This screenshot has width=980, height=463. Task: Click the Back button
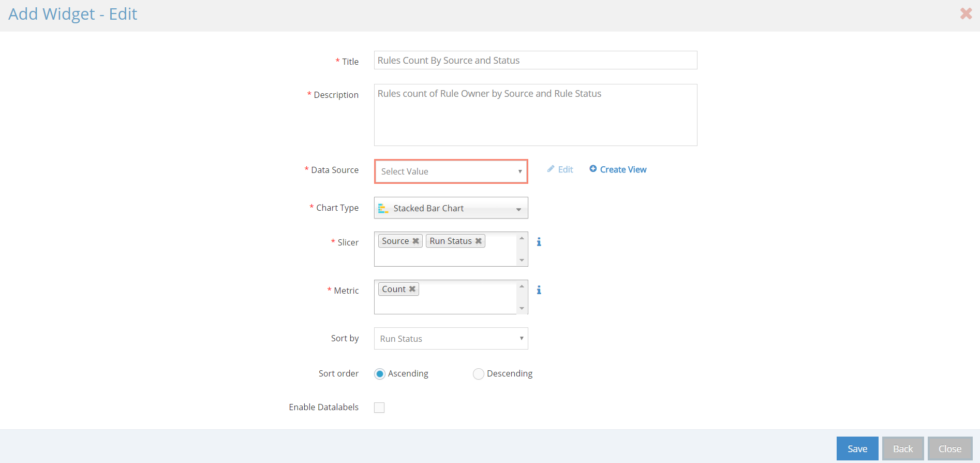903,448
